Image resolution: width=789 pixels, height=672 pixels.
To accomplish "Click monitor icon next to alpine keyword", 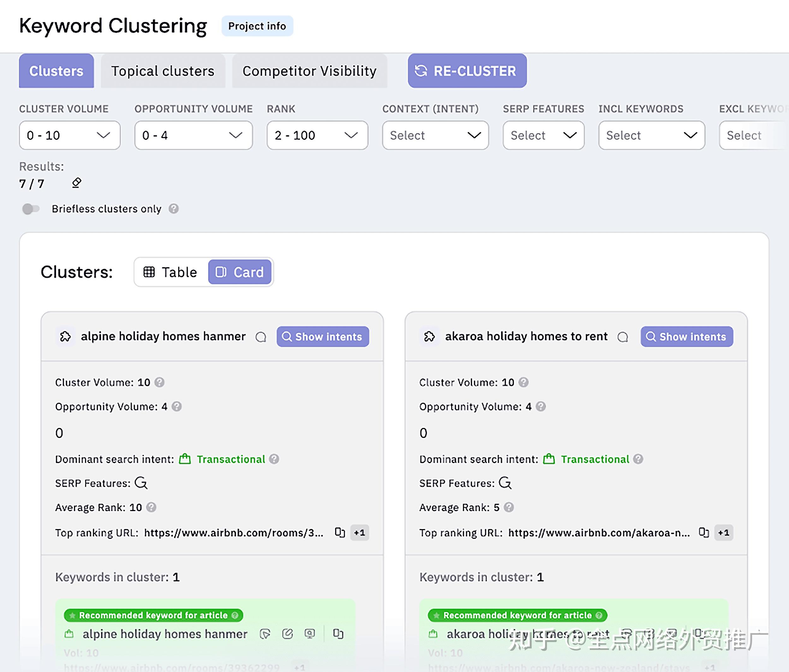I will click(x=310, y=634).
